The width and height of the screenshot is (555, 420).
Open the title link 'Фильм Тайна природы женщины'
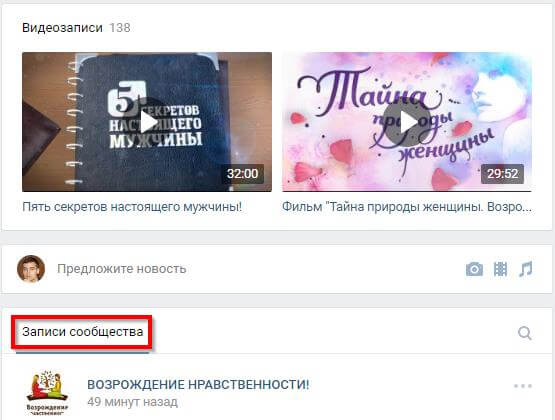click(x=407, y=207)
